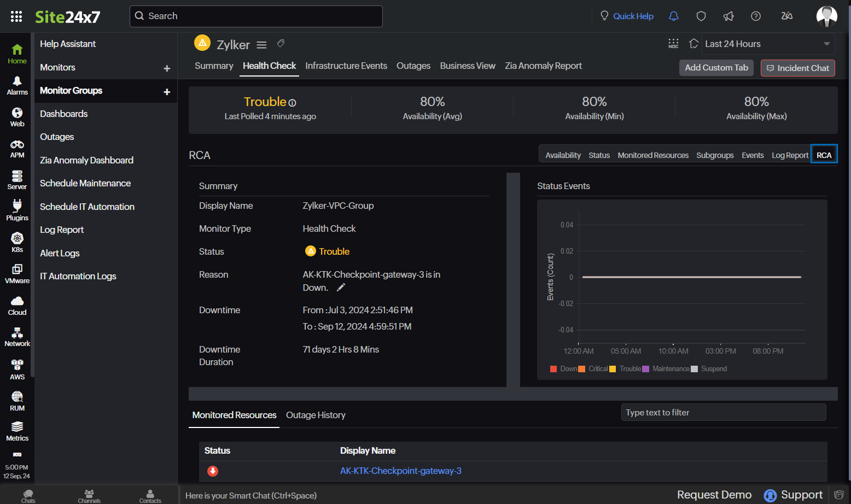Edit the reason with pencil icon
The height and width of the screenshot is (504, 851).
pyautogui.click(x=341, y=288)
